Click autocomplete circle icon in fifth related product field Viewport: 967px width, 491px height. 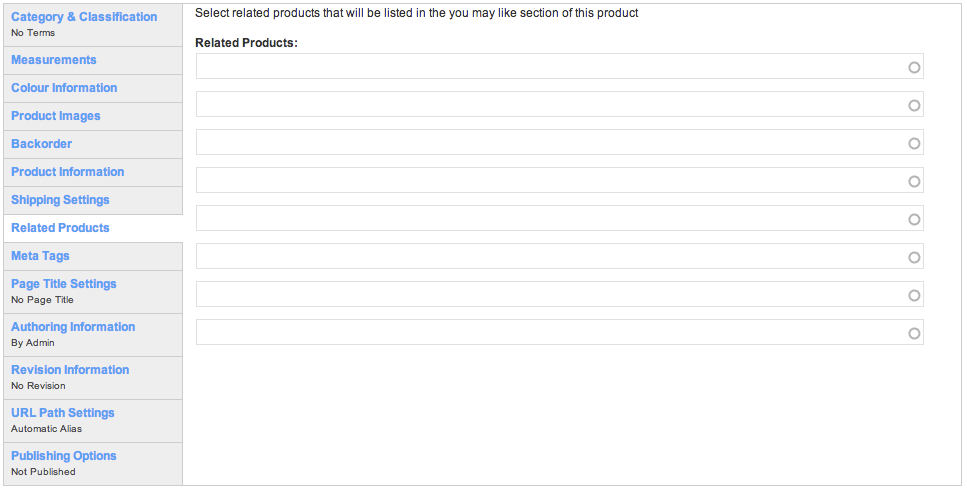point(914,220)
